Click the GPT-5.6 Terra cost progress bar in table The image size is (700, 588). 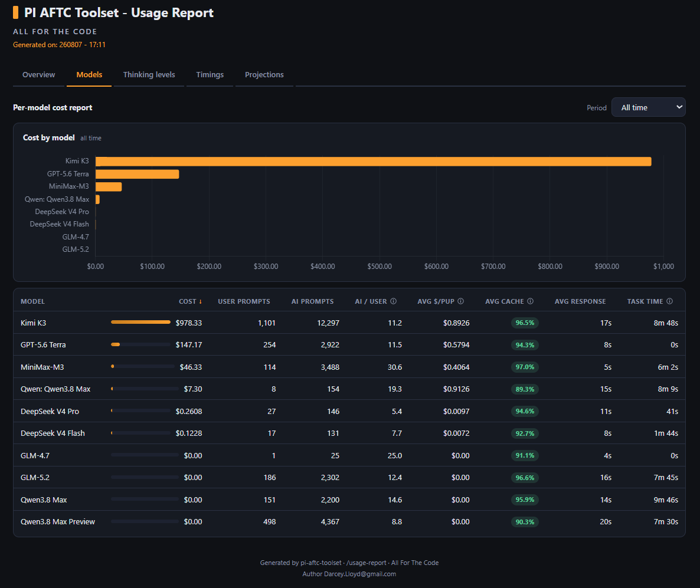click(140, 344)
